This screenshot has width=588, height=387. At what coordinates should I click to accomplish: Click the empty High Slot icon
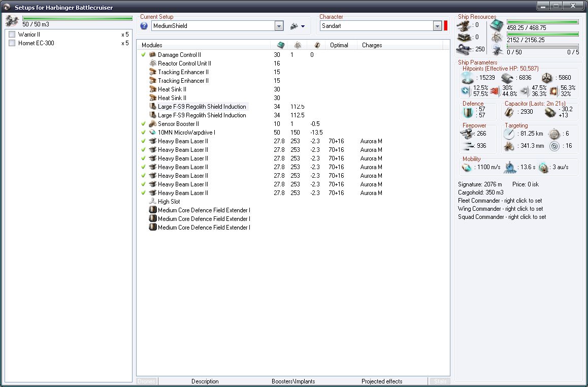pos(153,202)
